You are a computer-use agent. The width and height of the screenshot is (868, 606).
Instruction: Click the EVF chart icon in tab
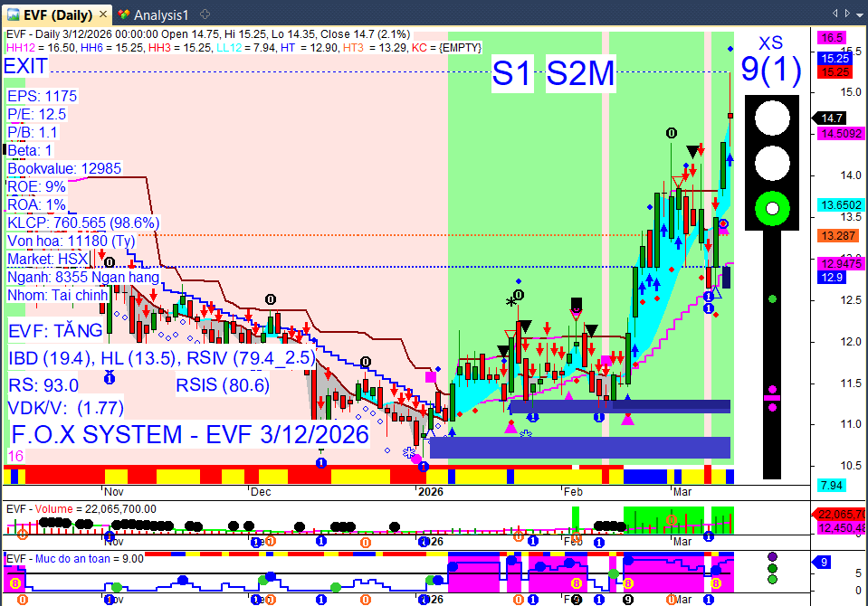(x=14, y=15)
